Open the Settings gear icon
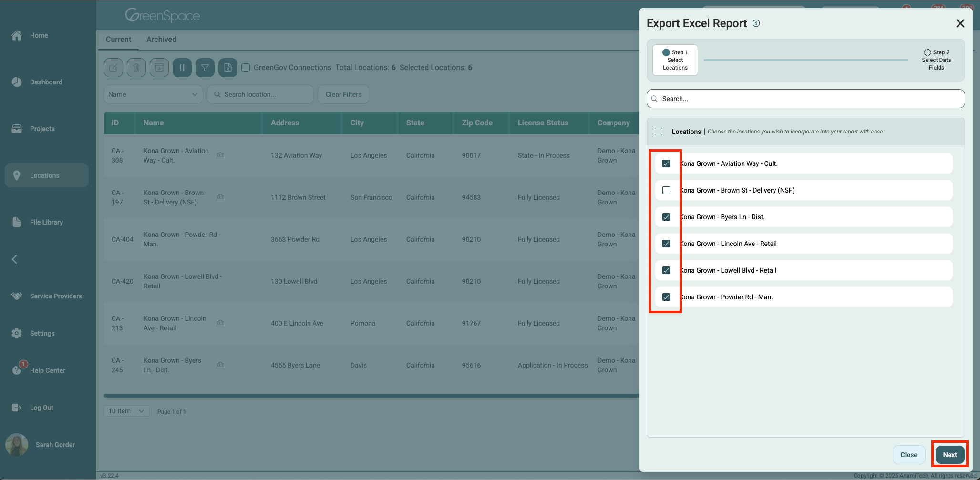This screenshot has height=480, width=980. pyautogui.click(x=17, y=333)
